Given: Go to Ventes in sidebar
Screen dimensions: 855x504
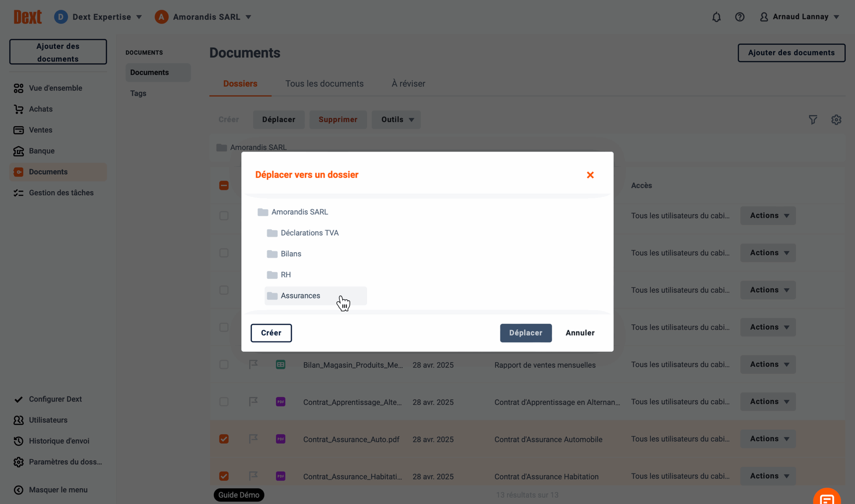Looking at the screenshot, I should [x=58, y=130].
